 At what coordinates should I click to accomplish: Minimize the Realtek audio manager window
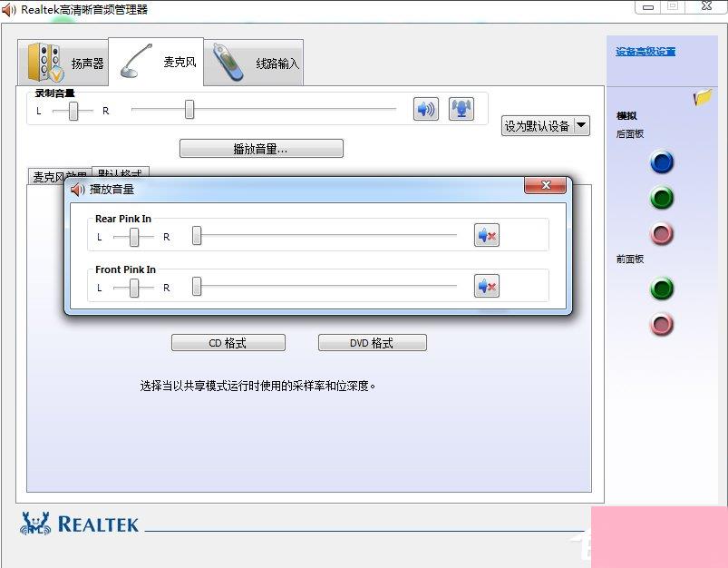coord(648,7)
